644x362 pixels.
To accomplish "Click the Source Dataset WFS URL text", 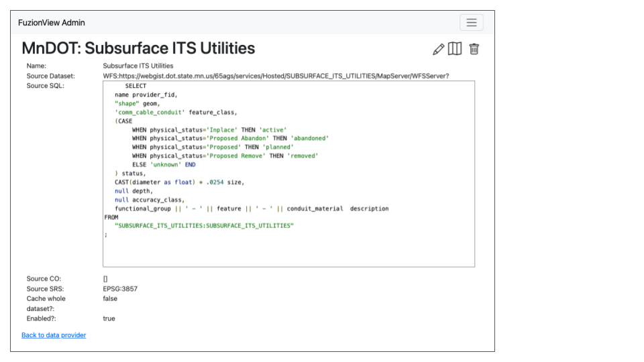I will [276, 76].
